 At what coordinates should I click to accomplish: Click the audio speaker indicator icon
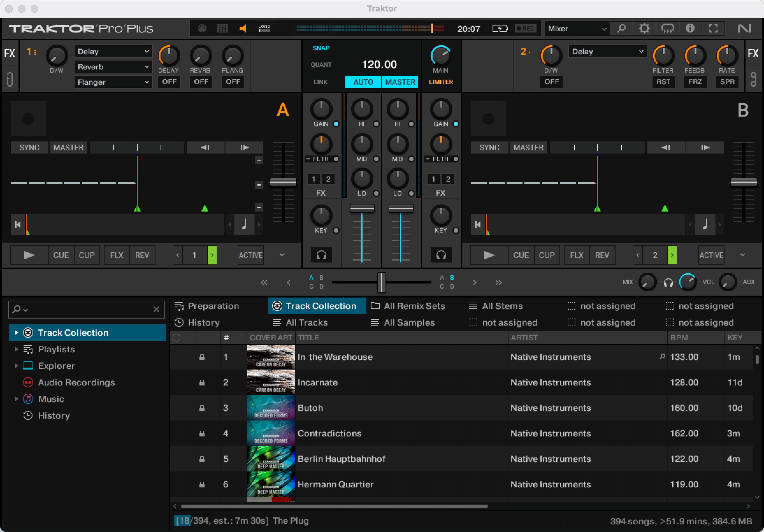[243, 29]
